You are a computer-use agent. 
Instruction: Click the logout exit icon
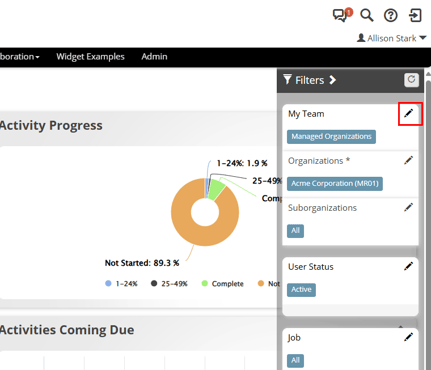[x=415, y=15]
